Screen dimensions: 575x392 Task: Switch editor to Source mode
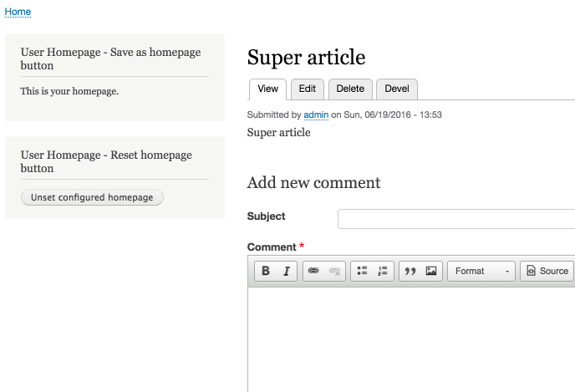point(547,271)
